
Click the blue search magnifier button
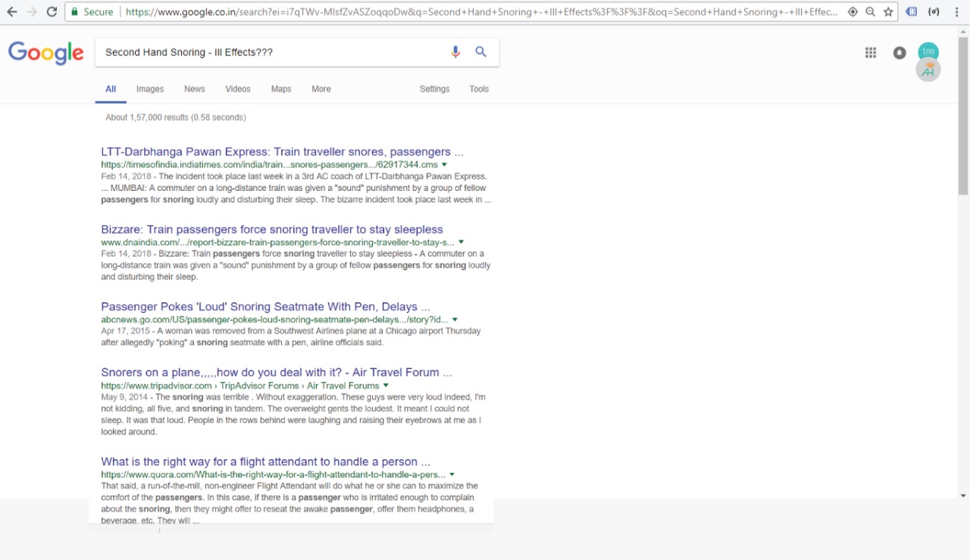(x=480, y=52)
